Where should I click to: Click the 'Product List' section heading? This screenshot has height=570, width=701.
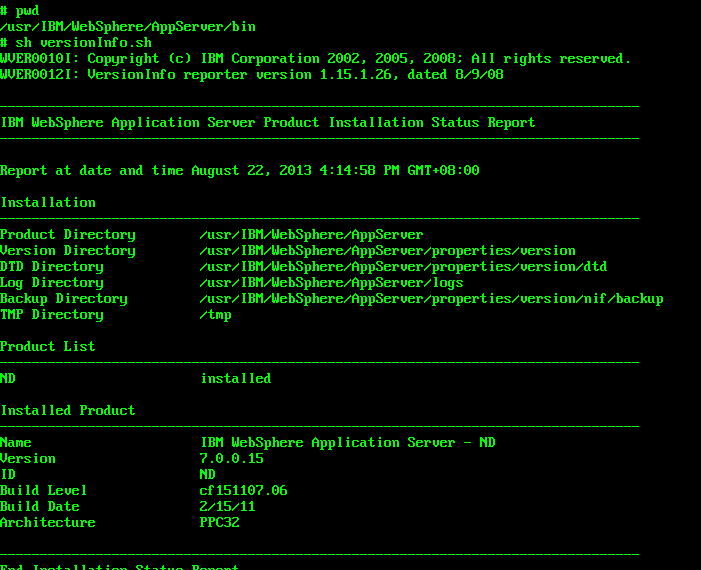[48, 347]
